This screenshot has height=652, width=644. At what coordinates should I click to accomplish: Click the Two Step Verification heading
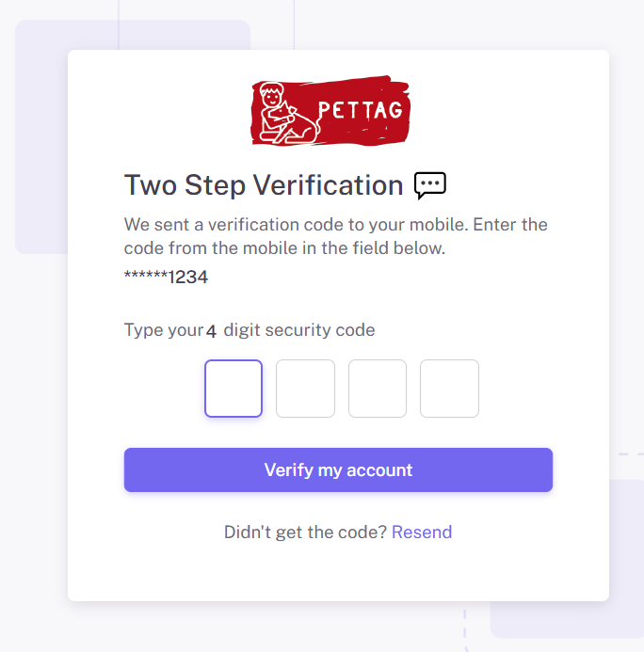[x=264, y=185]
